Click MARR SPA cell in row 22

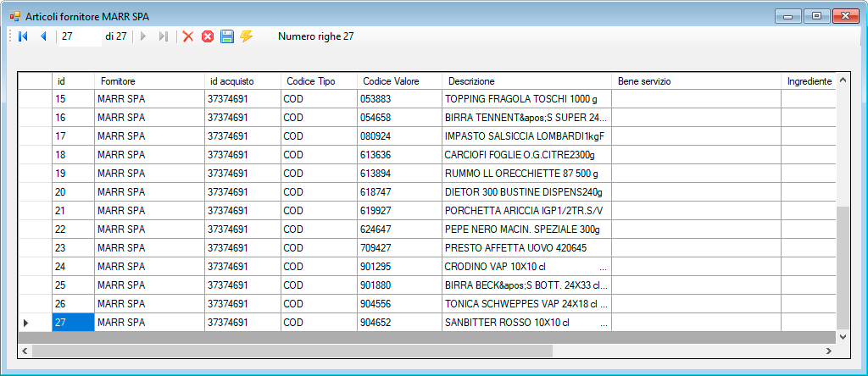tap(149, 229)
